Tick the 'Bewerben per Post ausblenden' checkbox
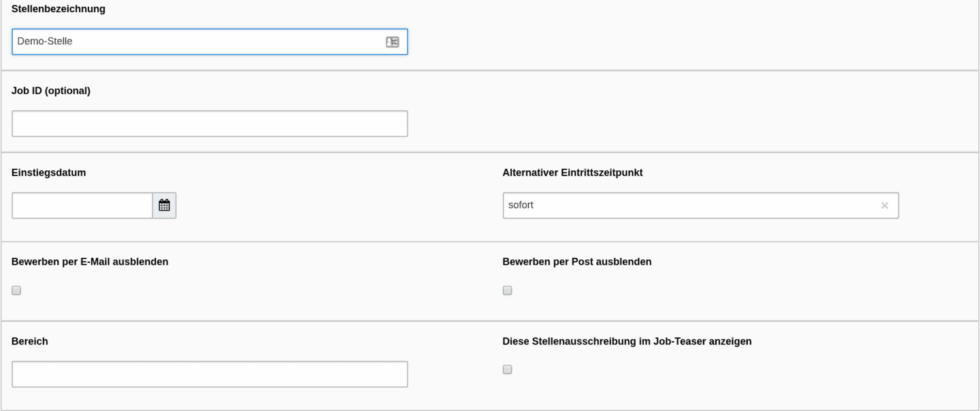The image size is (980, 411). (507, 291)
